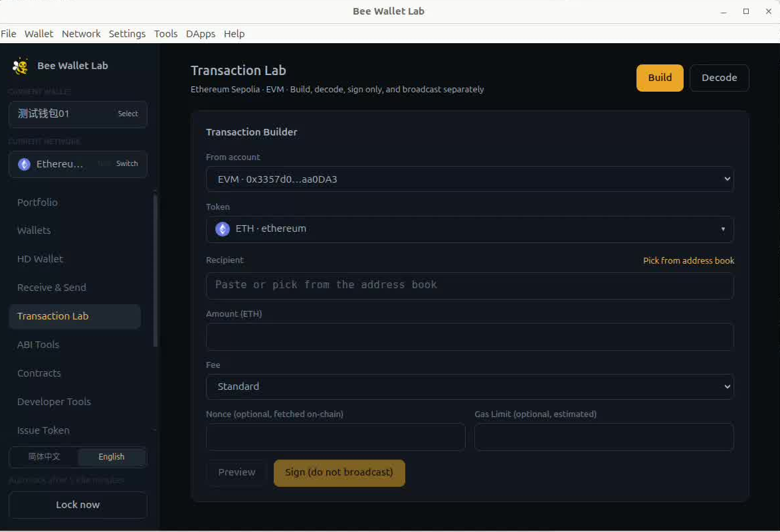Close the Bee Wallet Lab window
Image resolution: width=780 pixels, height=532 pixels.
coord(768,11)
